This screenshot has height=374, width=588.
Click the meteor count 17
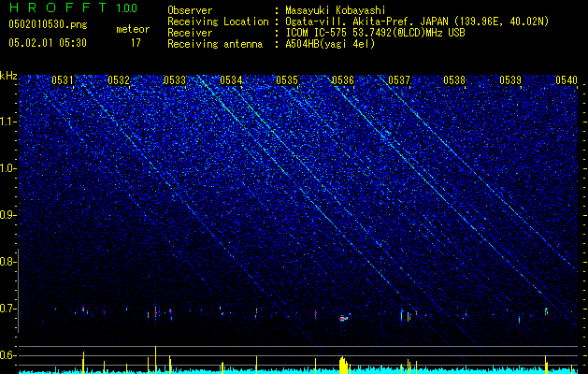click(136, 43)
